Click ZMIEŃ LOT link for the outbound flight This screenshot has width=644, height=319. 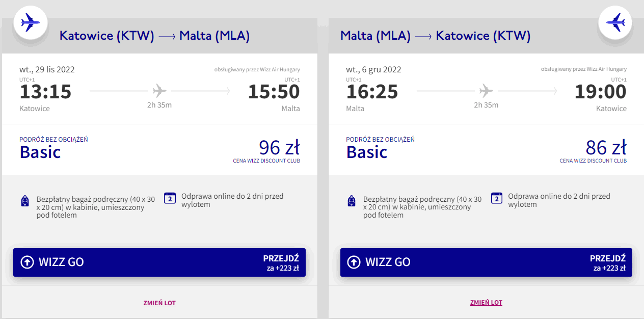tap(159, 303)
